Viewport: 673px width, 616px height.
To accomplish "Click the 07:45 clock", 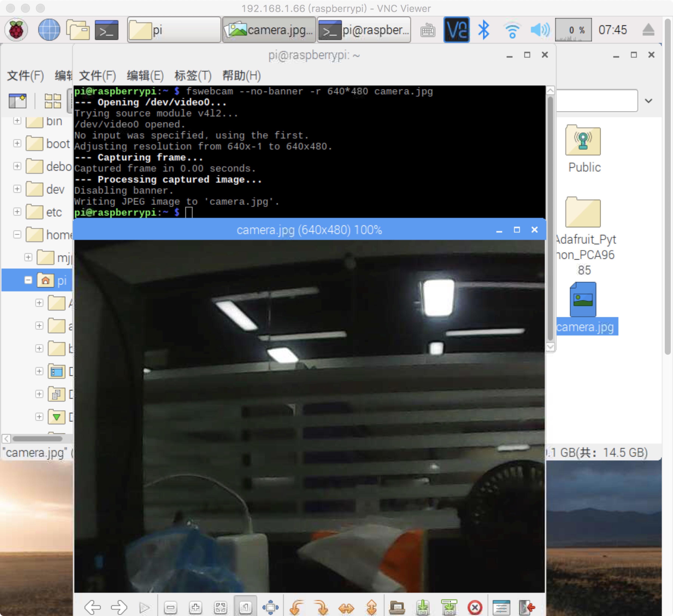I will 613,30.
